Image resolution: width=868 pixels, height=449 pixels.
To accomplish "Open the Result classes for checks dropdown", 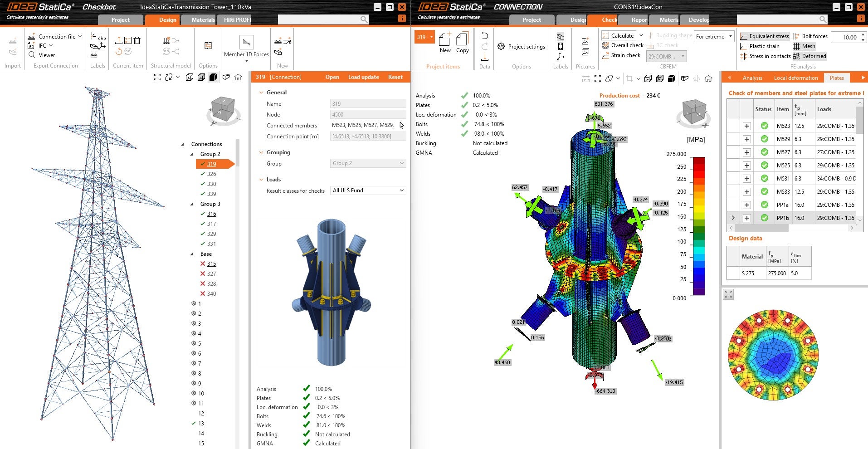I will [368, 190].
